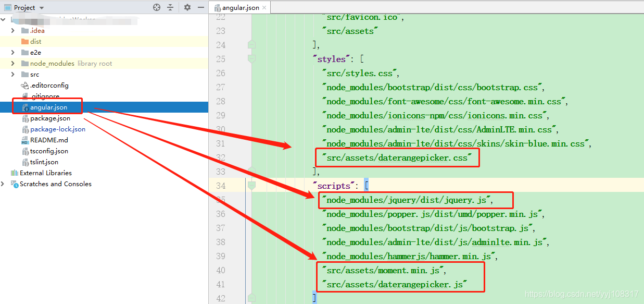Image resolution: width=644 pixels, height=304 pixels.
Task: Click the angular.json tab file icon
Action: coord(217,8)
